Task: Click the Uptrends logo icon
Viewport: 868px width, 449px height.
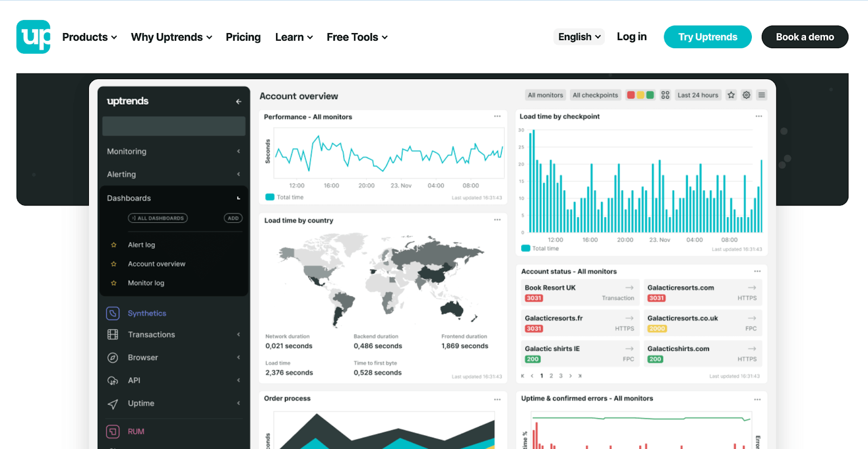Action: pyautogui.click(x=34, y=37)
